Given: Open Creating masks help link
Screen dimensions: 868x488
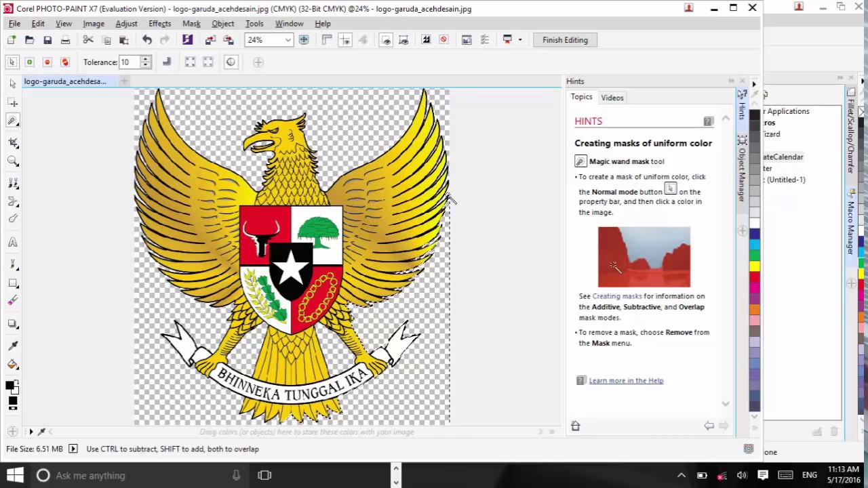Looking at the screenshot, I should 617,296.
